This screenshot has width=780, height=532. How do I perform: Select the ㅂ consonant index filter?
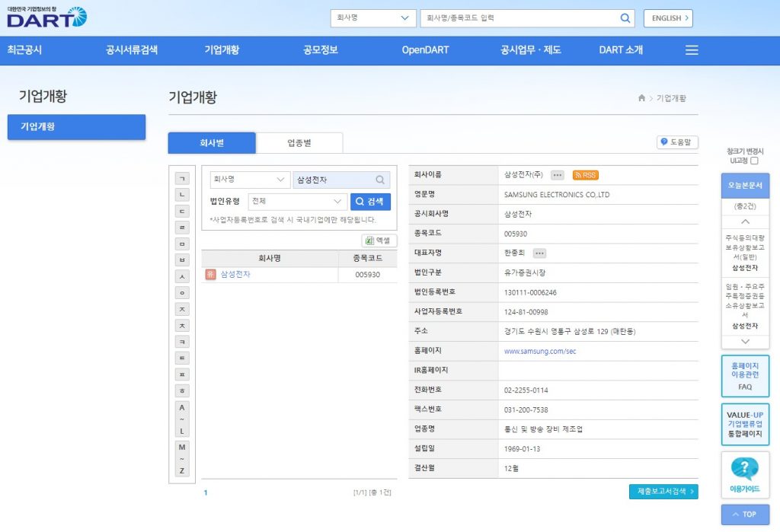coord(182,260)
